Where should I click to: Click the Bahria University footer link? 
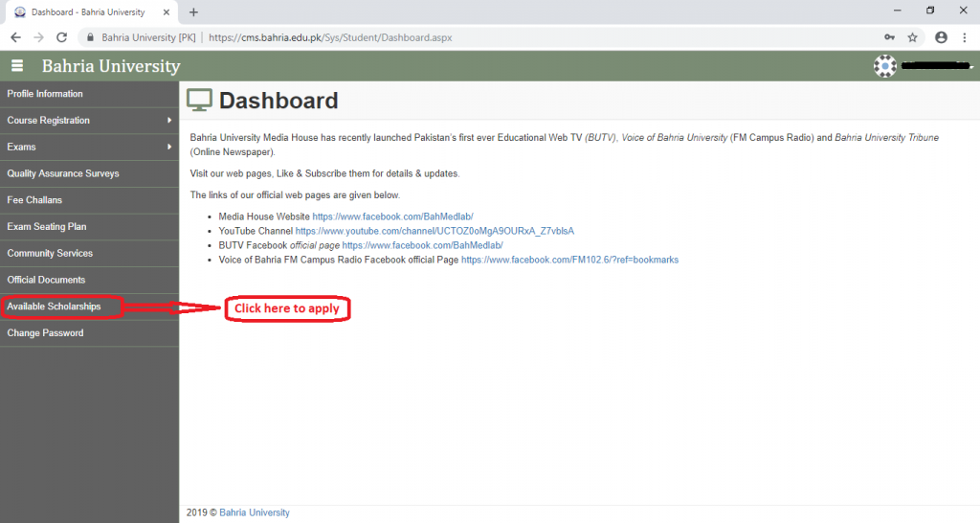(x=254, y=512)
